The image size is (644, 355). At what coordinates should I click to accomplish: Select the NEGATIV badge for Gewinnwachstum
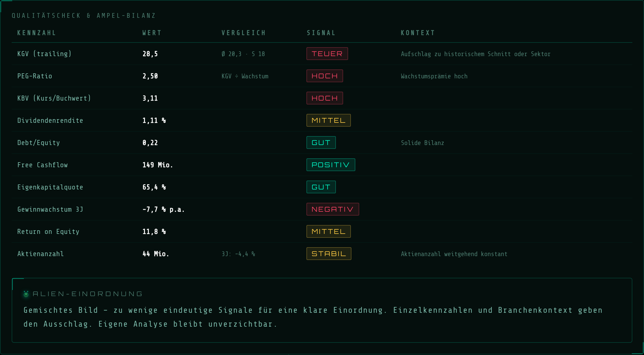[x=333, y=209]
